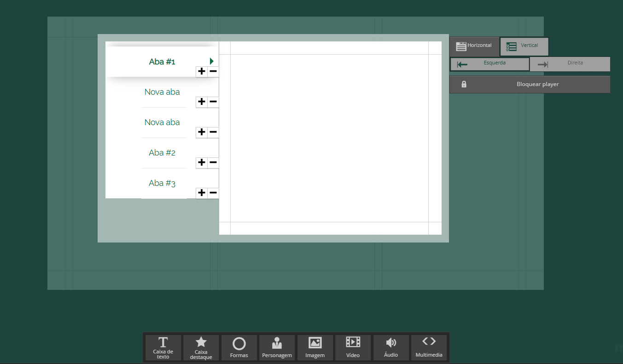Set tab layout to Vertical
This screenshot has width=623, height=364.
click(x=524, y=46)
